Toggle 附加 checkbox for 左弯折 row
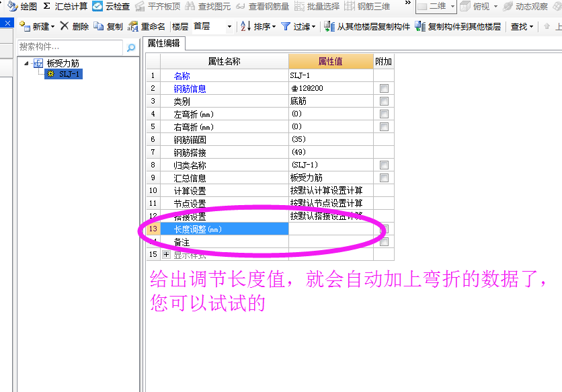 [x=384, y=114]
